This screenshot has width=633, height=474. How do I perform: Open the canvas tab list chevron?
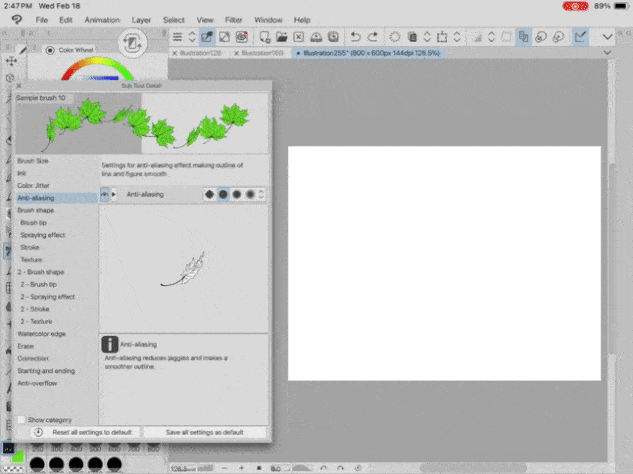[607, 53]
